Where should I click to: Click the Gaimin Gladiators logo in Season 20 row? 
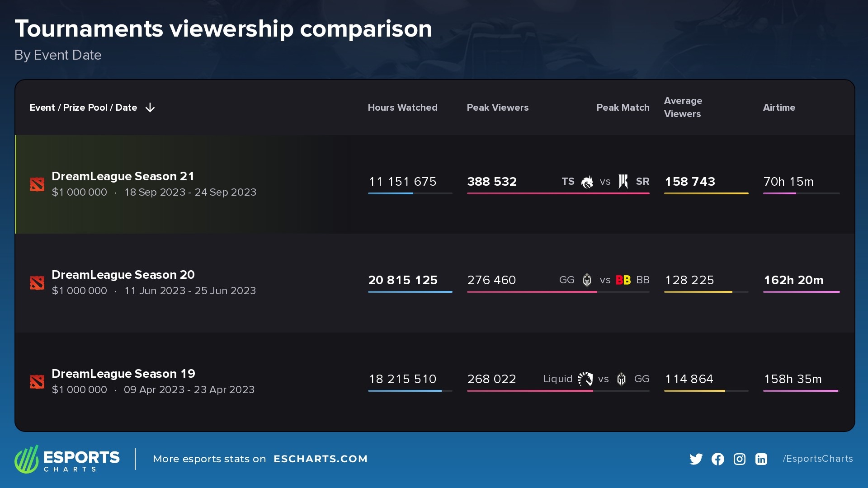click(586, 280)
